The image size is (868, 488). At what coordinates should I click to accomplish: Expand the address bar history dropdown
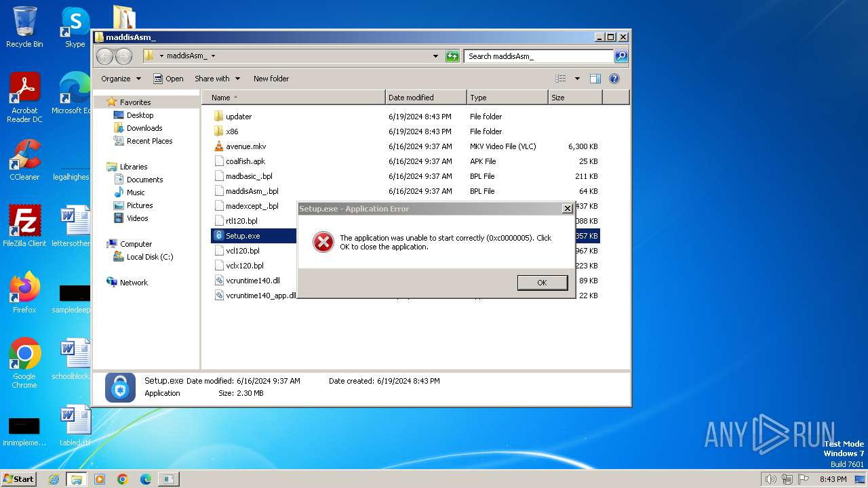coord(435,56)
